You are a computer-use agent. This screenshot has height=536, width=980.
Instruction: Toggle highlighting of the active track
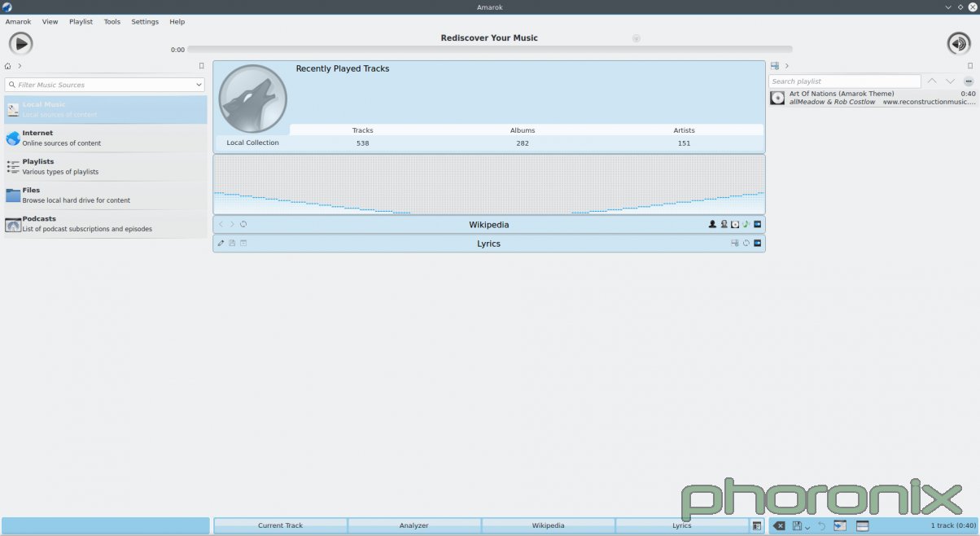[840, 525]
